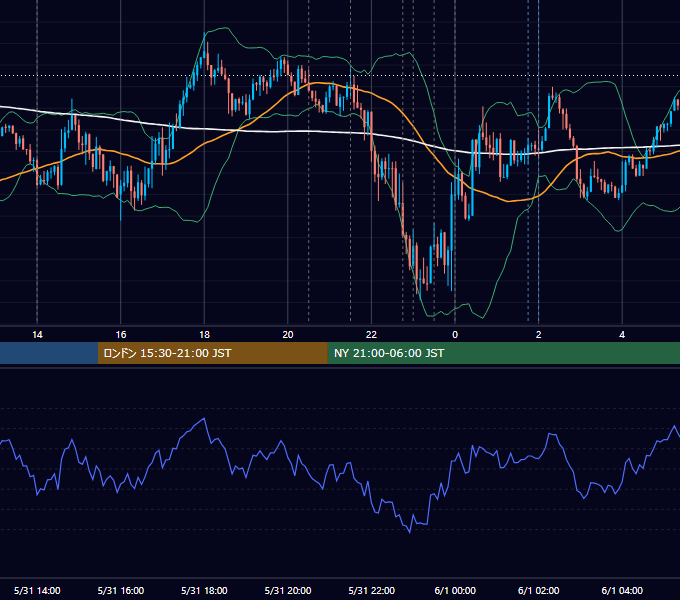Click the 5/31 22:00 label on indicator axis
Screen dimensions: 680x600
(372, 590)
